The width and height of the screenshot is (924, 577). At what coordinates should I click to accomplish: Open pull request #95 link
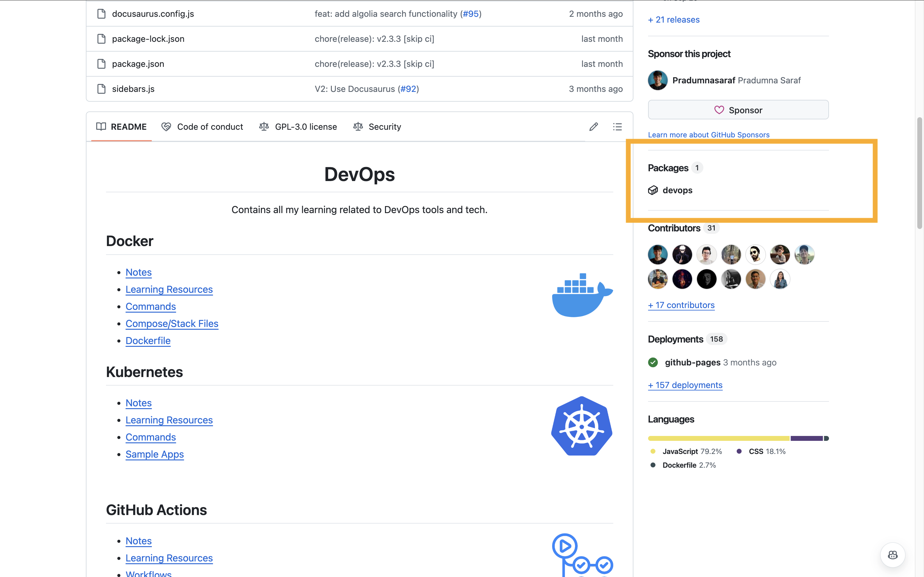click(x=471, y=14)
